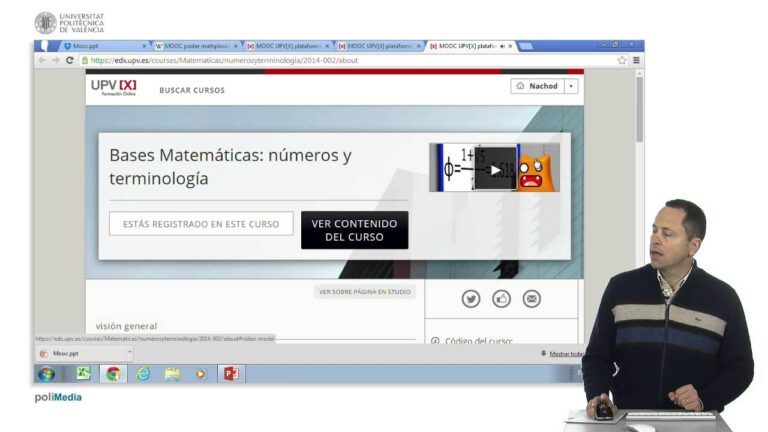
Task: Click the course title Bases Matemáticas
Action: [230, 167]
